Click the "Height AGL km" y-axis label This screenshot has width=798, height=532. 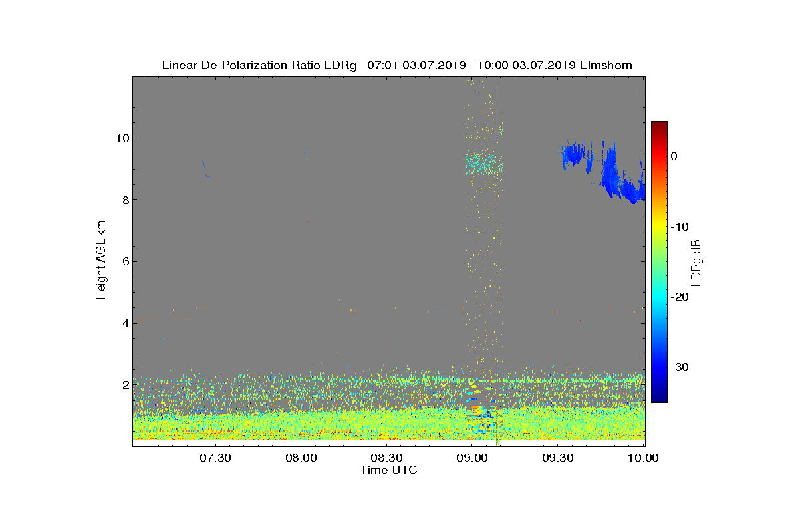coord(101,261)
